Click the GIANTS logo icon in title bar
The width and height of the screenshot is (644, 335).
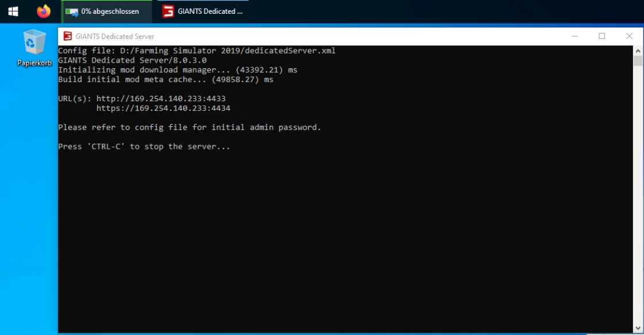[67, 36]
